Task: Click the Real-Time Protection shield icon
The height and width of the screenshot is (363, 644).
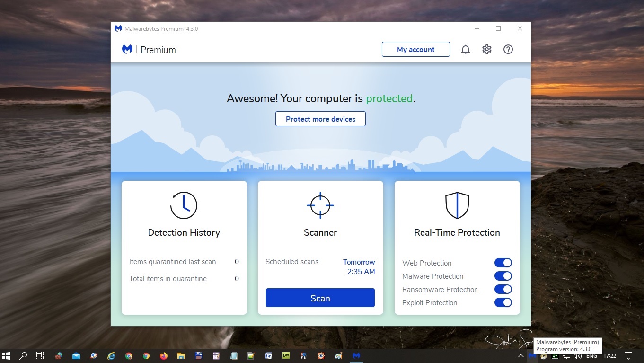Action: point(457,205)
